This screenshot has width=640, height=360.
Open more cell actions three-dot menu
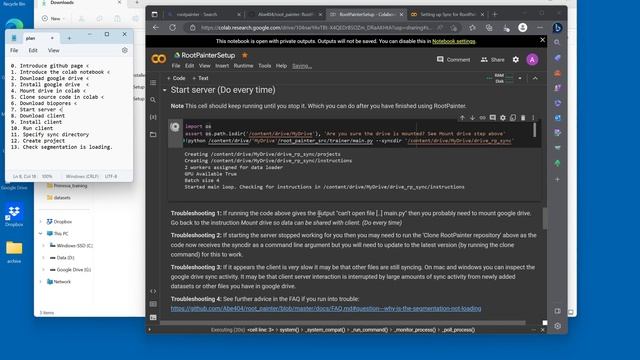coord(533,118)
